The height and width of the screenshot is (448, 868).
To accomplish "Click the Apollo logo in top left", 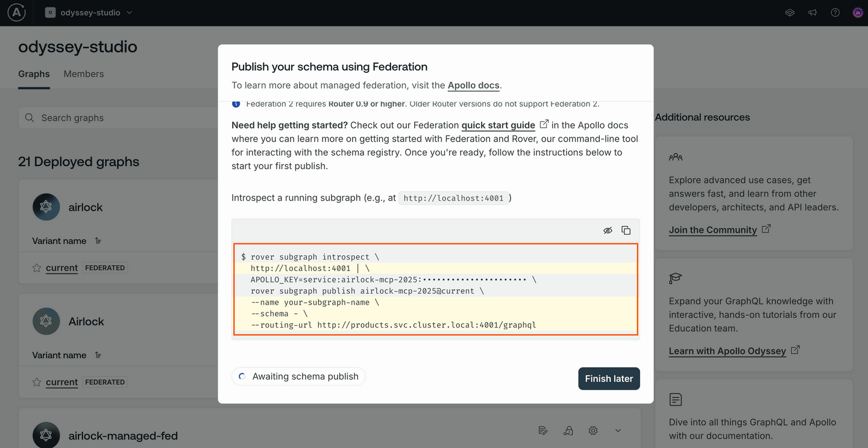I will pos(16,12).
